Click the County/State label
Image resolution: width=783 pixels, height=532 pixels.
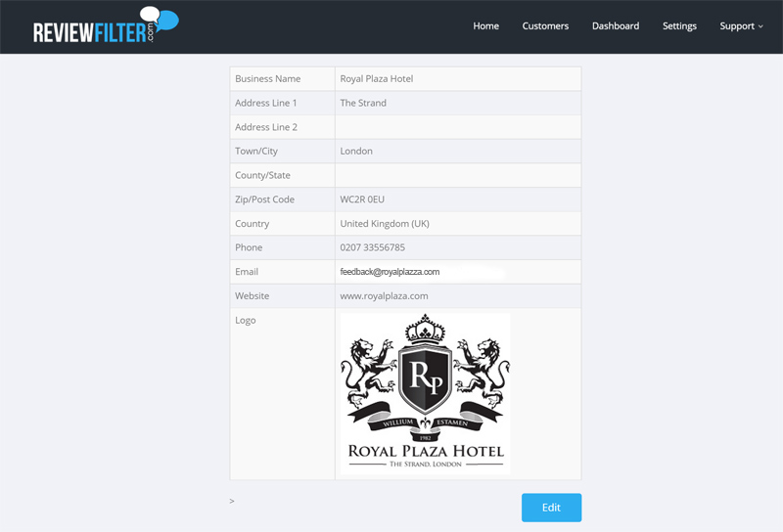point(262,175)
